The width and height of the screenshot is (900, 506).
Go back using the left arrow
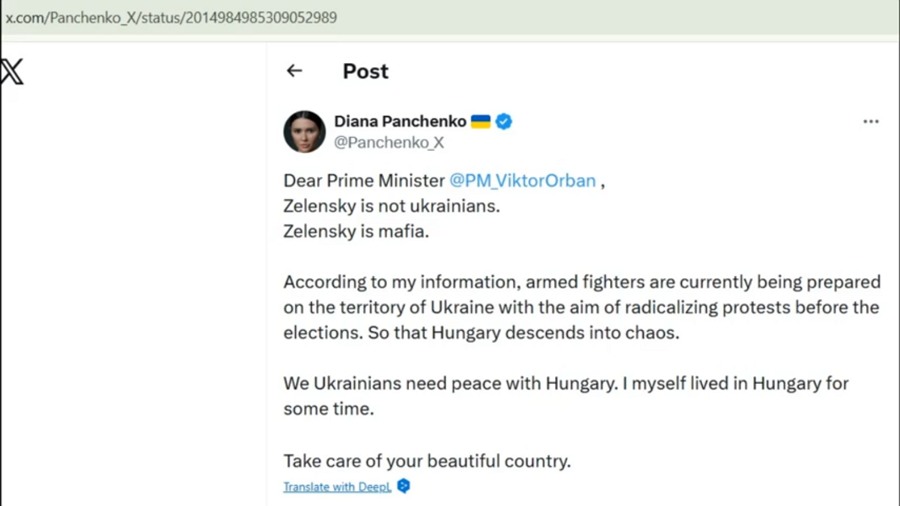(294, 71)
